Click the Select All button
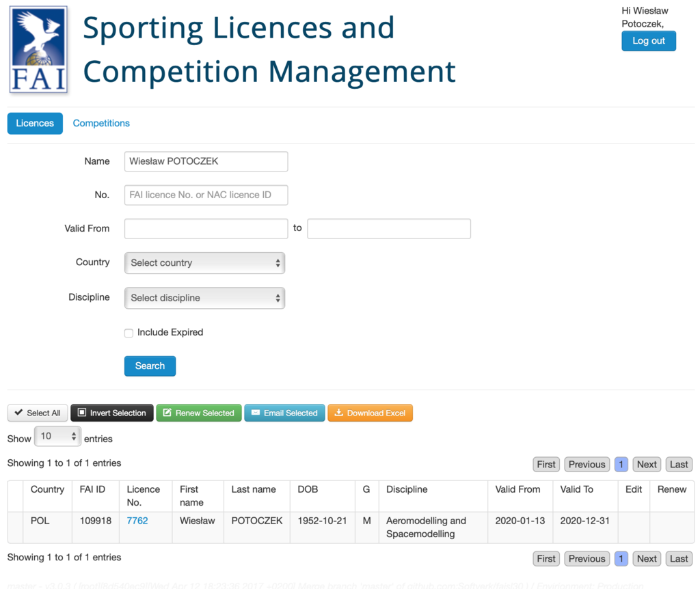 coord(38,413)
